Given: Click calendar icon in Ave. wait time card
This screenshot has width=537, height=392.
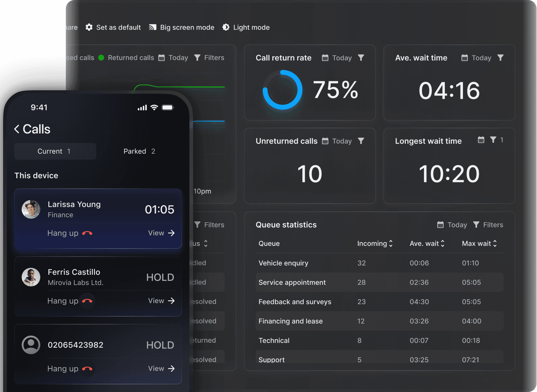Looking at the screenshot, I should pos(464,58).
